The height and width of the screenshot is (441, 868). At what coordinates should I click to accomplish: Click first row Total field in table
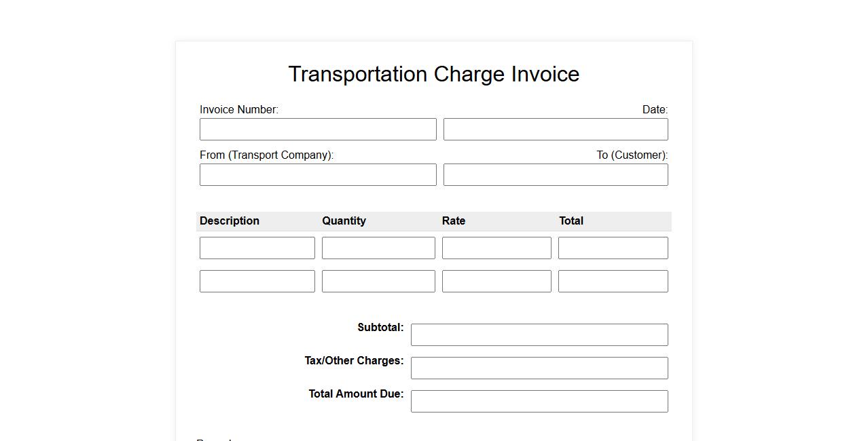tap(613, 248)
